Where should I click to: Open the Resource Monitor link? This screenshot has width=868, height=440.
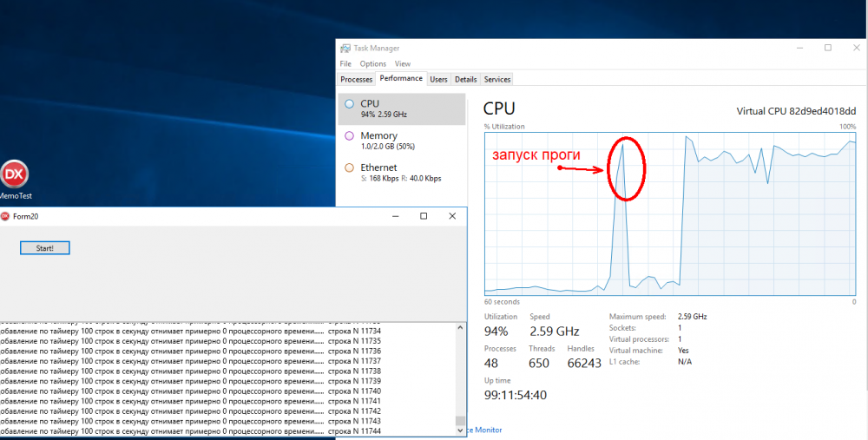click(x=484, y=430)
